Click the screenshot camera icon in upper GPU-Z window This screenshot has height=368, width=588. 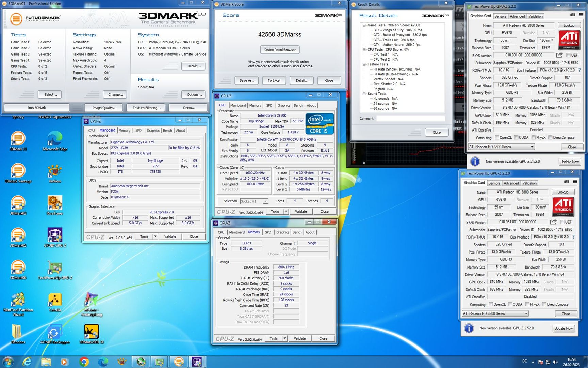[x=573, y=15]
